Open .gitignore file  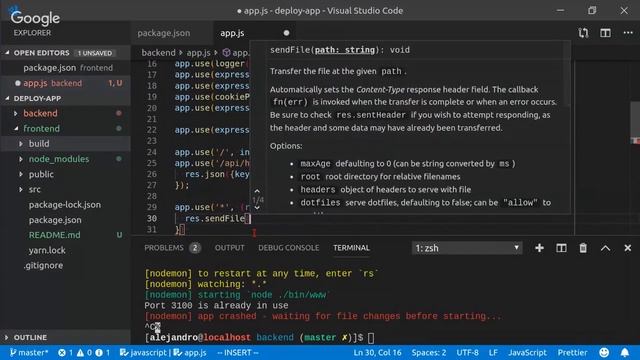click(x=43, y=265)
